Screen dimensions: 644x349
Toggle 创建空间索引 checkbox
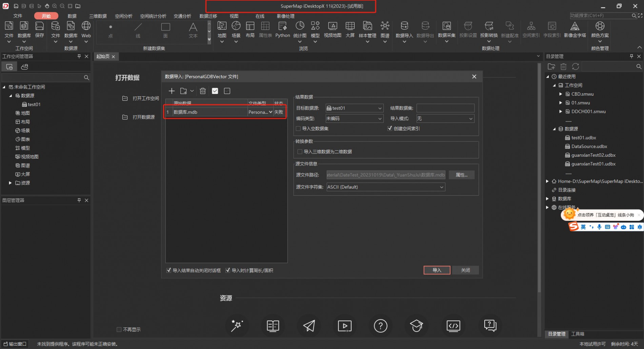tap(390, 129)
